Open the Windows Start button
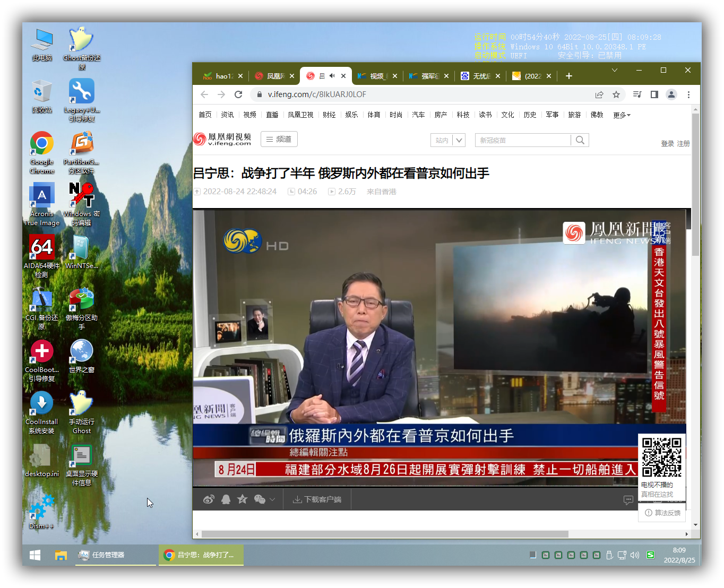The image size is (724, 588). pos(35,555)
